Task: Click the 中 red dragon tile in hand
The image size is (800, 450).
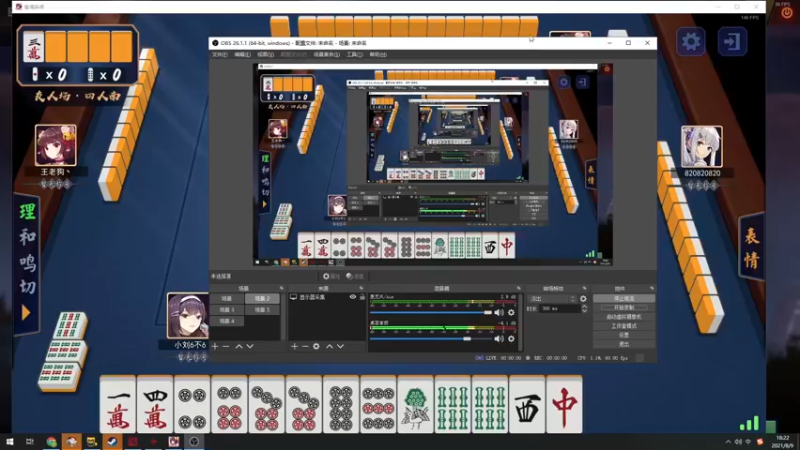Action: tap(564, 405)
